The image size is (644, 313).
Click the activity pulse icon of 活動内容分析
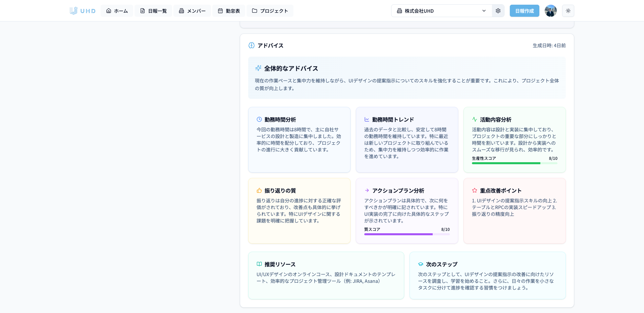[475, 119]
